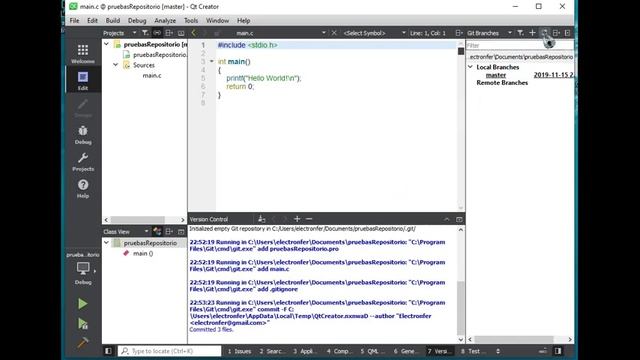Open the Build menu
Viewport: 640px width, 360px height.
113,20
